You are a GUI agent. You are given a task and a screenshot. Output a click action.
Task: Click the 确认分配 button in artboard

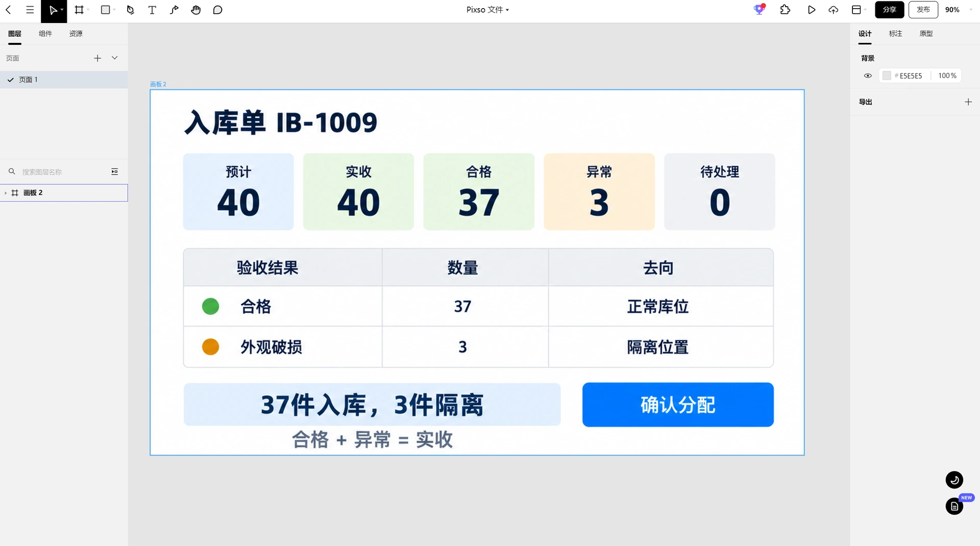pyautogui.click(x=678, y=405)
